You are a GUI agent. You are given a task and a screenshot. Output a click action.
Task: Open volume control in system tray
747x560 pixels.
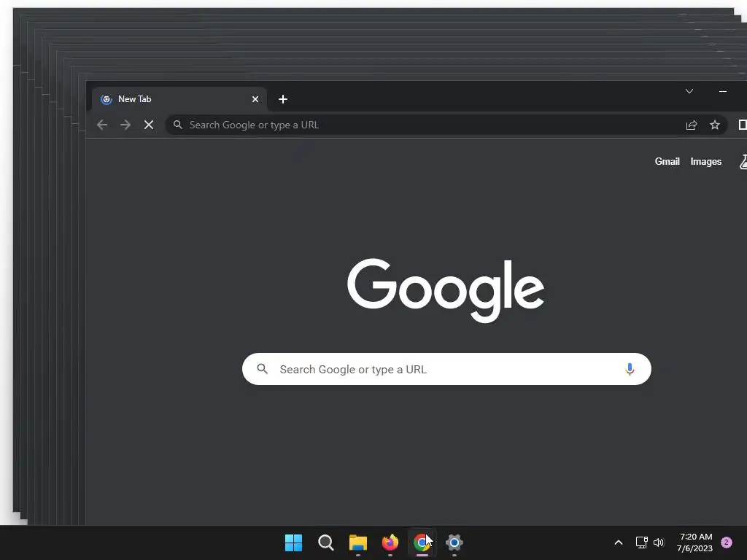coord(659,542)
